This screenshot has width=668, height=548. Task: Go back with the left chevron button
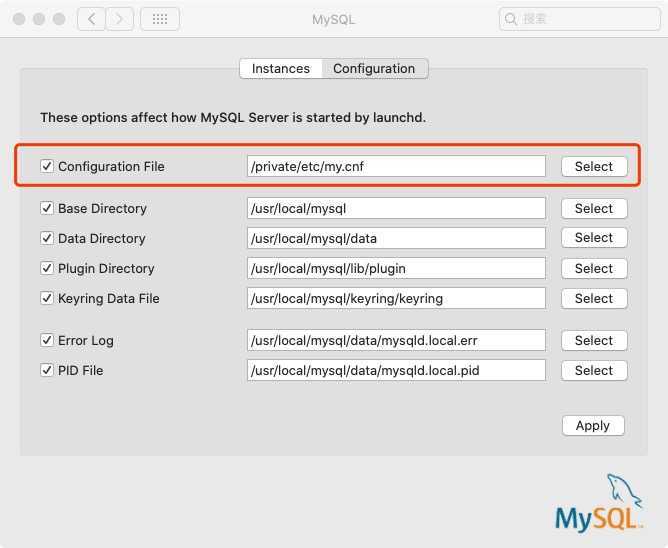click(91, 19)
